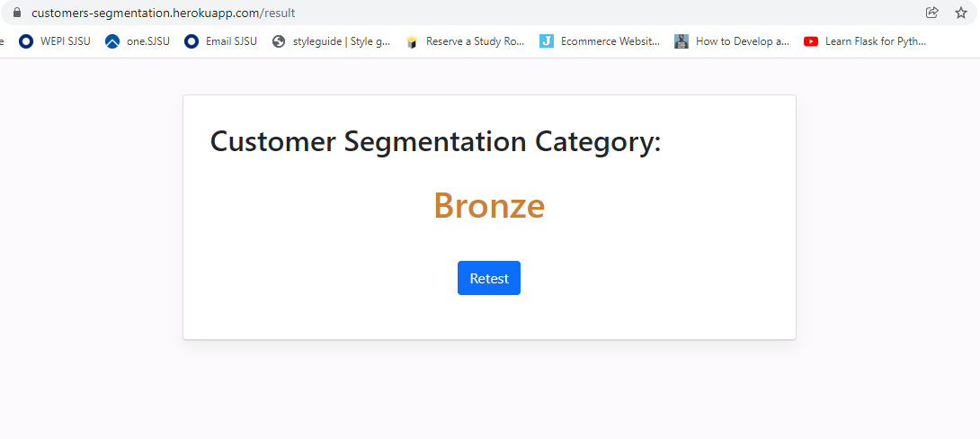Click the share page icon
This screenshot has height=439, width=980.
coord(931,13)
